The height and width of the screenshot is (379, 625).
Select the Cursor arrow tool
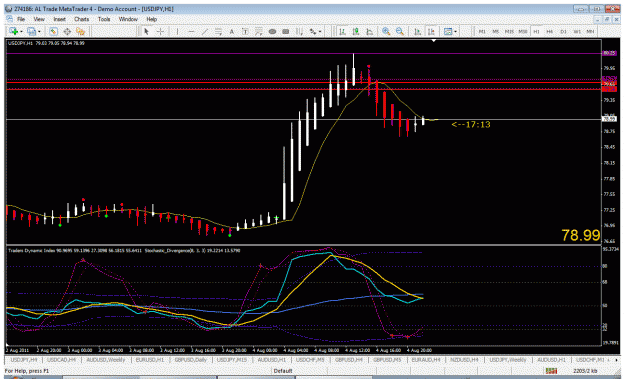coord(146,31)
